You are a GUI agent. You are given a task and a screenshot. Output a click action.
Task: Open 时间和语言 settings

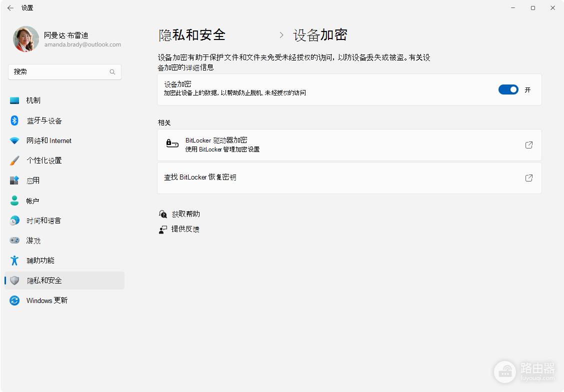tap(64, 220)
